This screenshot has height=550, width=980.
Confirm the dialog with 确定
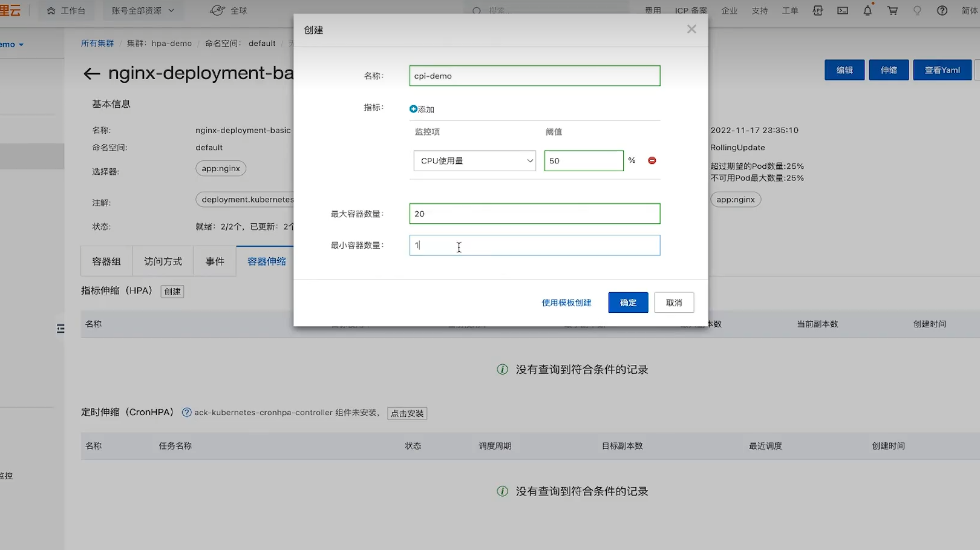[x=628, y=302]
